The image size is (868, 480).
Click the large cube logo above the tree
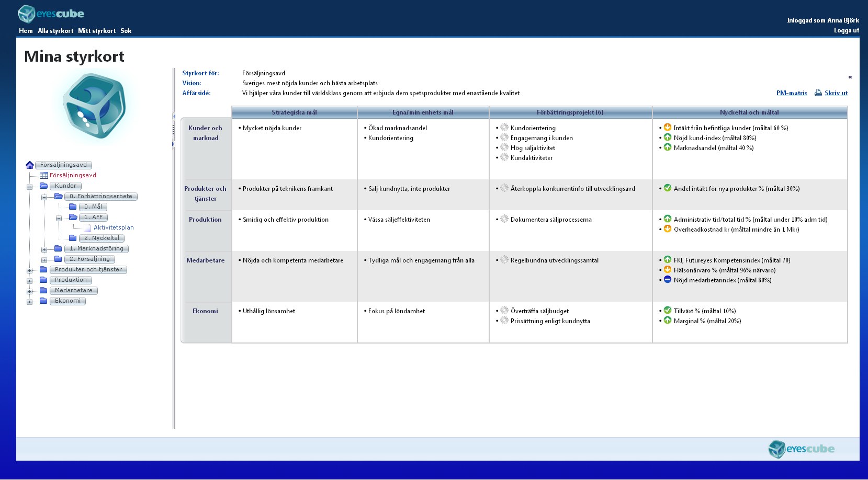pos(94,106)
